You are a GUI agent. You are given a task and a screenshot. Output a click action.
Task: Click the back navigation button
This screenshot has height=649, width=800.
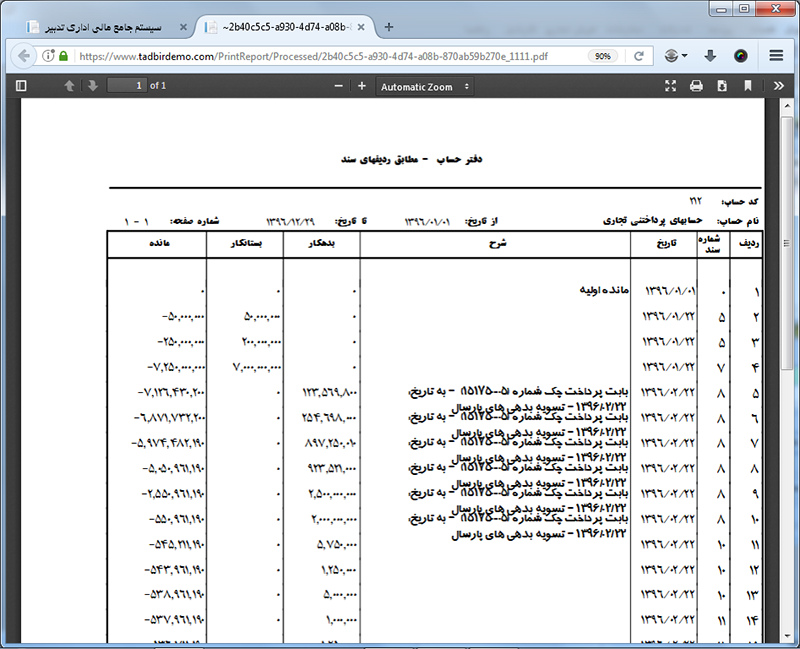(23, 56)
